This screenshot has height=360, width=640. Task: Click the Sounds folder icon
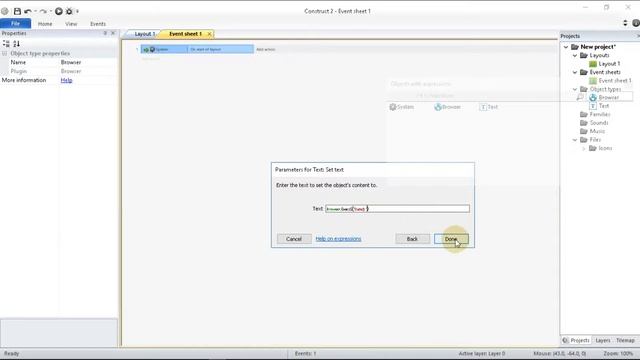584,123
